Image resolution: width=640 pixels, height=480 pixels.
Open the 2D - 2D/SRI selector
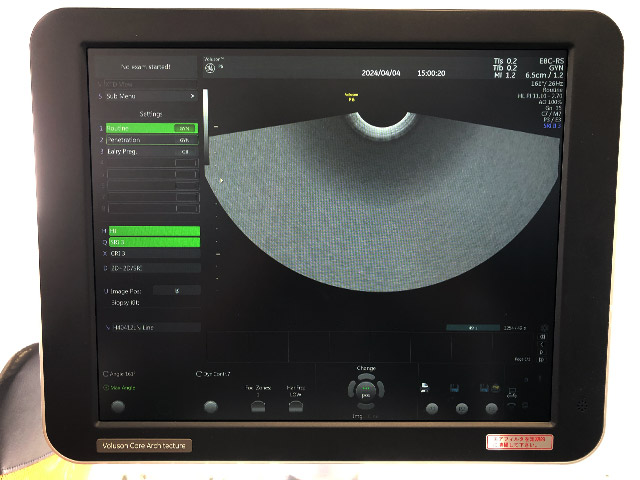(x=154, y=268)
